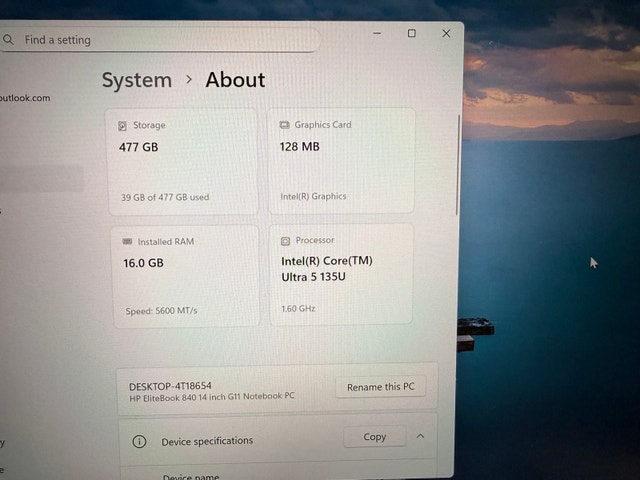Click the About breadcrumb title
The image size is (640, 480).
pyautogui.click(x=236, y=80)
